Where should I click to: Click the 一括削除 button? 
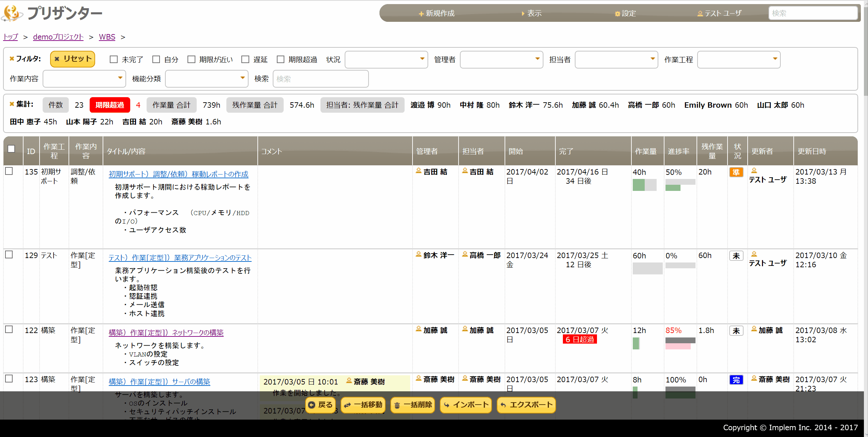413,405
